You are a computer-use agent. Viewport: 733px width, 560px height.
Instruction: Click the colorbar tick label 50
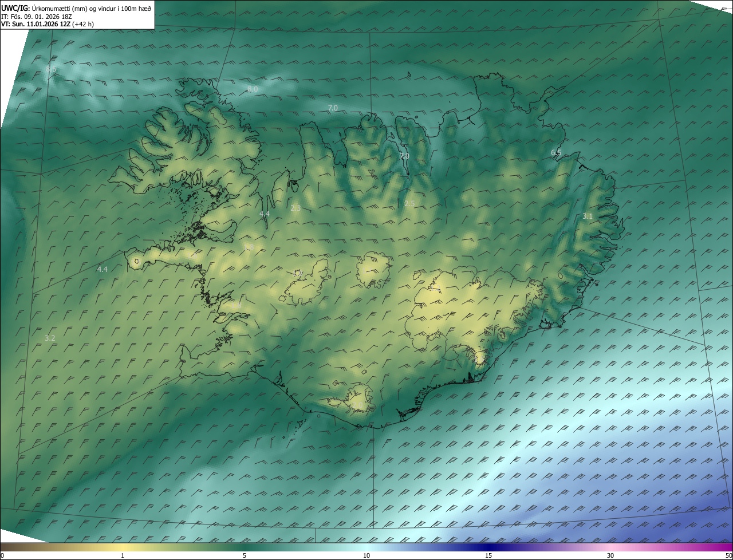click(x=728, y=555)
